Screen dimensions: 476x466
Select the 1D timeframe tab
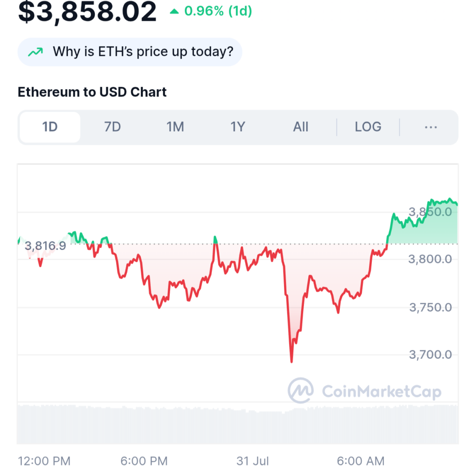(50, 127)
